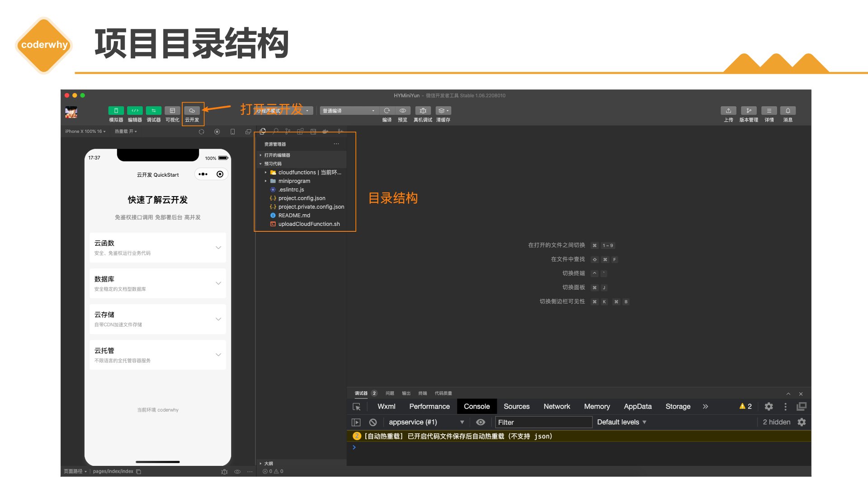This screenshot has height=488, width=868.
Task: Open devtools settings gear beside warnings
Action: (x=769, y=406)
